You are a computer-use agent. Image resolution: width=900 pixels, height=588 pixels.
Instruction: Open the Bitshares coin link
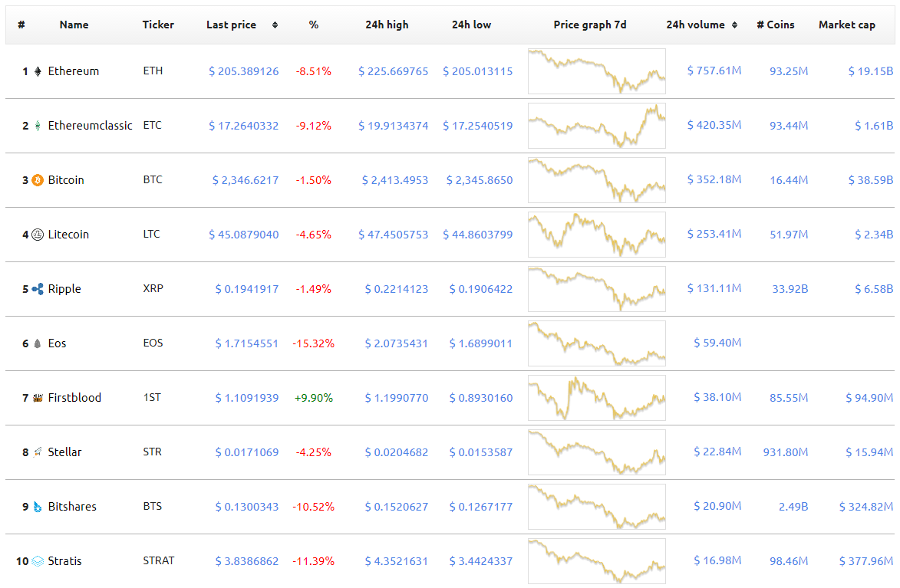(72, 507)
